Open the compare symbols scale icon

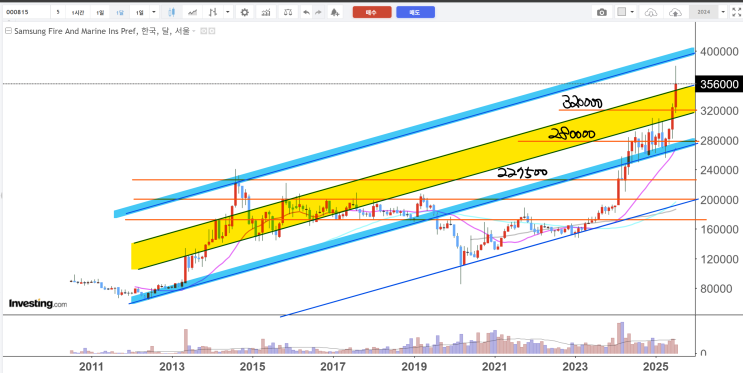[288, 12]
